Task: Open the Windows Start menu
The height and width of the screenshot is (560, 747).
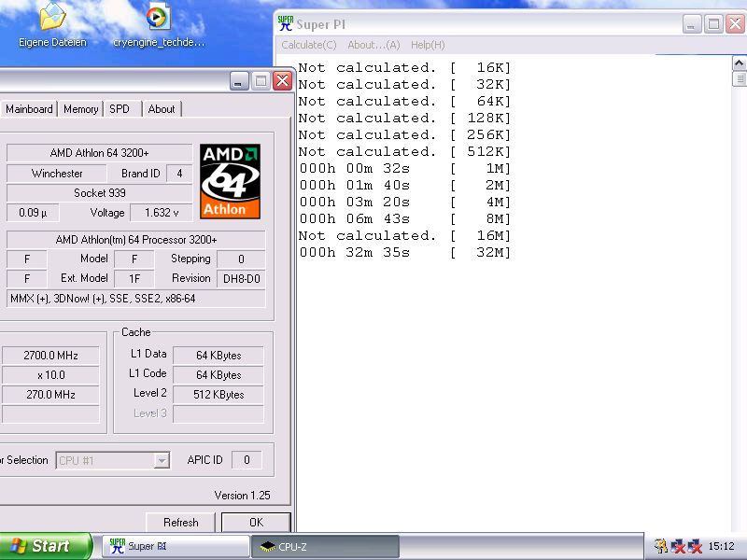Action: pyautogui.click(x=45, y=546)
